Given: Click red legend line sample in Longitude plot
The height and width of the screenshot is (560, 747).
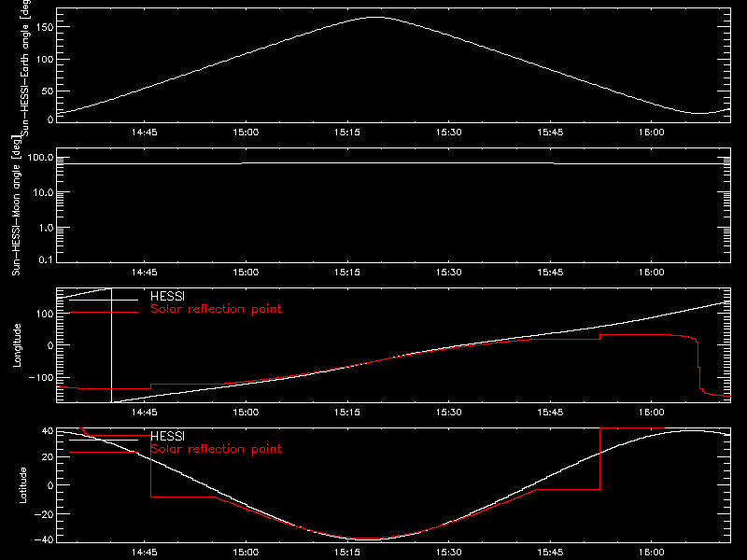Looking at the screenshot, I should coord(104,313).
